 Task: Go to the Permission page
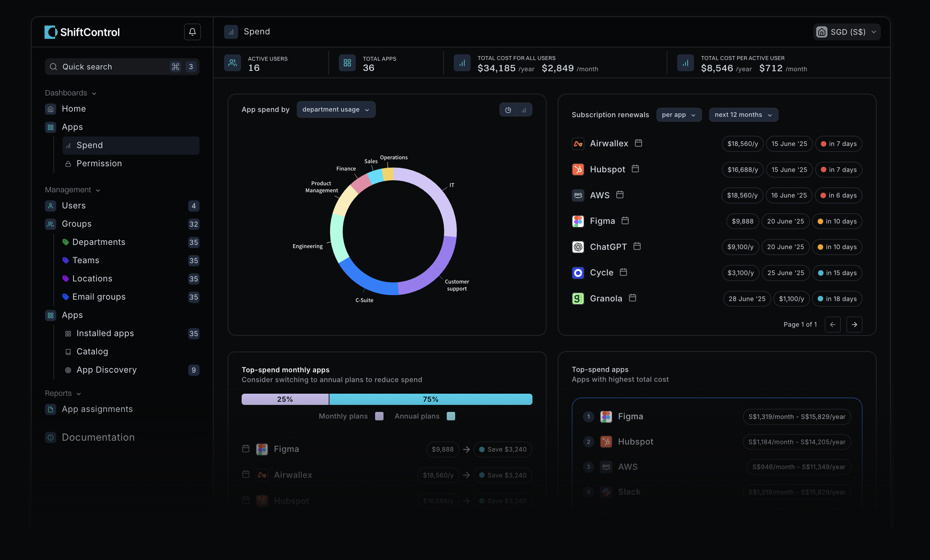[x=99, y=163]
